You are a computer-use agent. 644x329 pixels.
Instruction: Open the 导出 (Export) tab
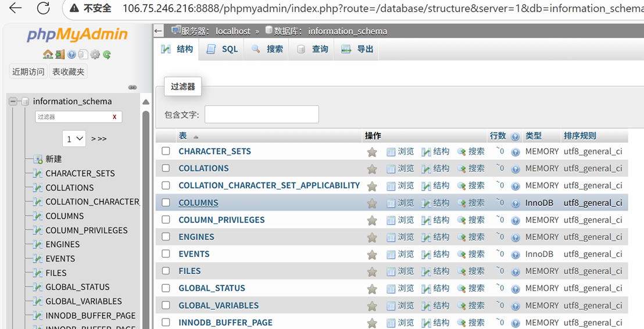357,49
